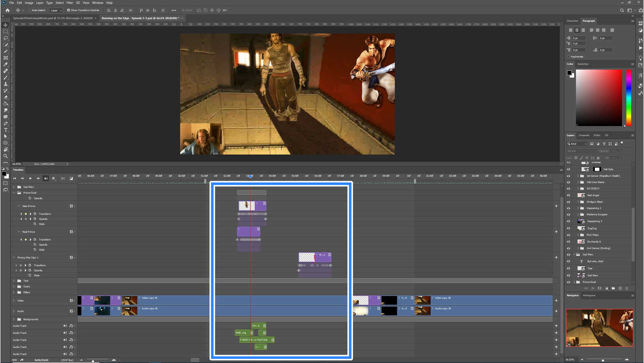
Task: Collapse the Jake Prince timeline track
Action: [19, 206]
